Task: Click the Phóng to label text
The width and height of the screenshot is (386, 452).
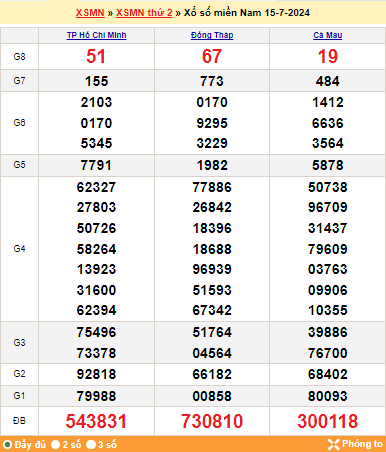Action: pyautogui.click(x=362, y=444)
